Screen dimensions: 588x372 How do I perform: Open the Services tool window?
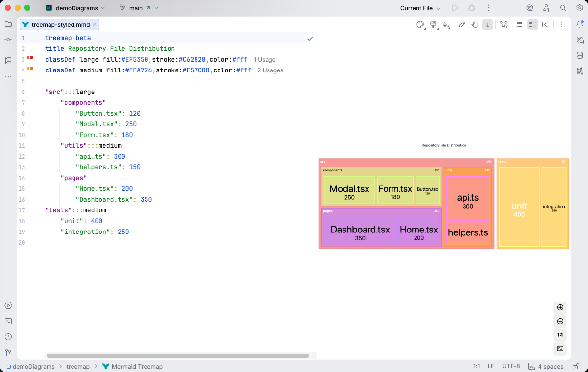click(8, 305)
